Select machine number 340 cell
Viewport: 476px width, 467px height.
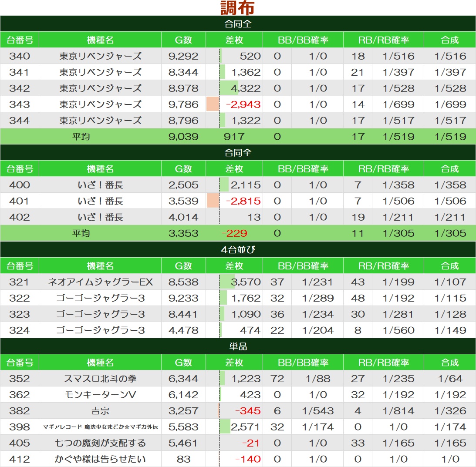[x=20, y=56]
